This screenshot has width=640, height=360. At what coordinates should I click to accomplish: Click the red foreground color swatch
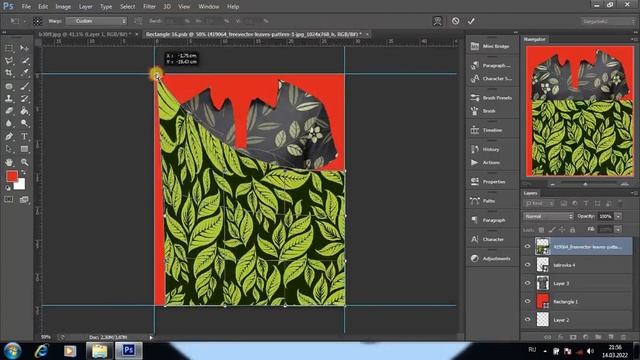point(12,176)
